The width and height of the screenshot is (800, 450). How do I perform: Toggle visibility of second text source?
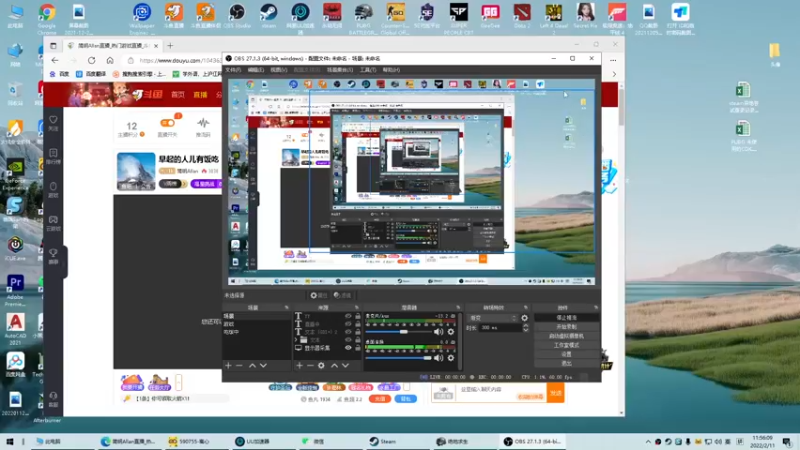click(x=348, y=324)
